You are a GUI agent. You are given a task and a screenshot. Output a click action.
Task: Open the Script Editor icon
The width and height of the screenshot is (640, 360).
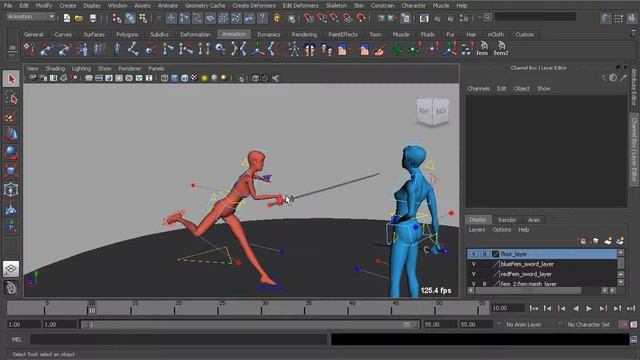pyautogui.click(x=633, y=339)
